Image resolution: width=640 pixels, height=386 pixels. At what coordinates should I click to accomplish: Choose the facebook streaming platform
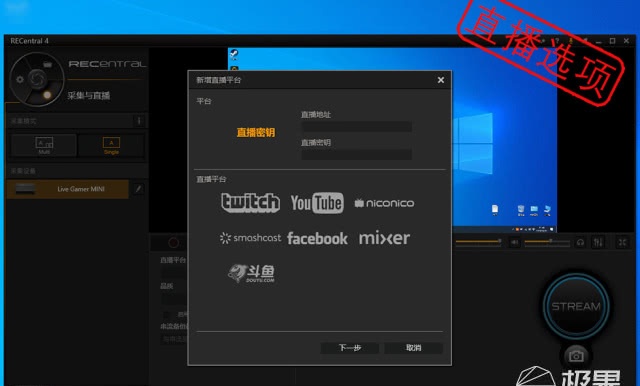(x=317, y=238)
